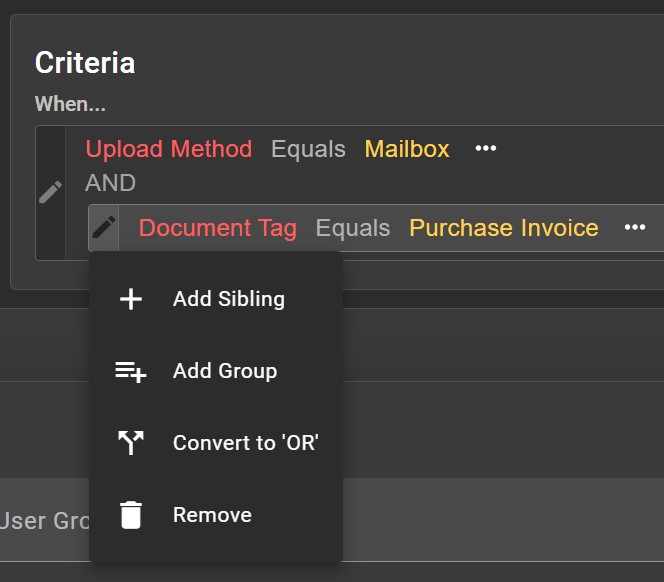This screenshot has height=582, width=664.
Task: Click the trash icon beside Remove
Action: coord(131,515)
